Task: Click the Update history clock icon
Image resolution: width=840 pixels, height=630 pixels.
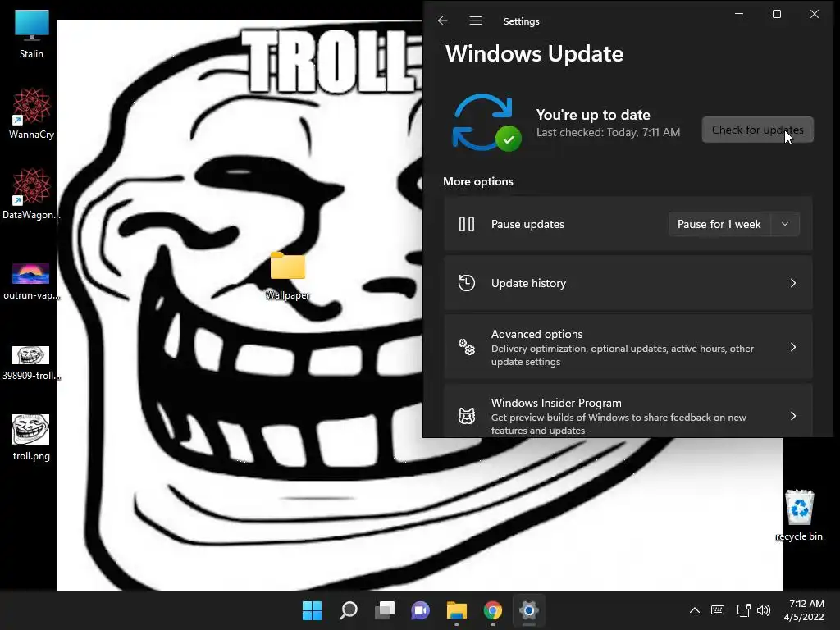Action: tap(467, 283)
